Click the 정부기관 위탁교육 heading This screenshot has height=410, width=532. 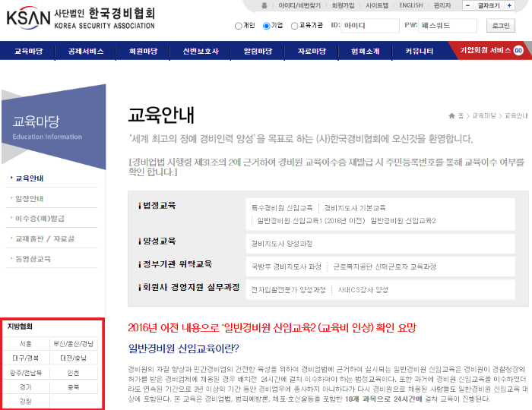(x=177, y=264)
